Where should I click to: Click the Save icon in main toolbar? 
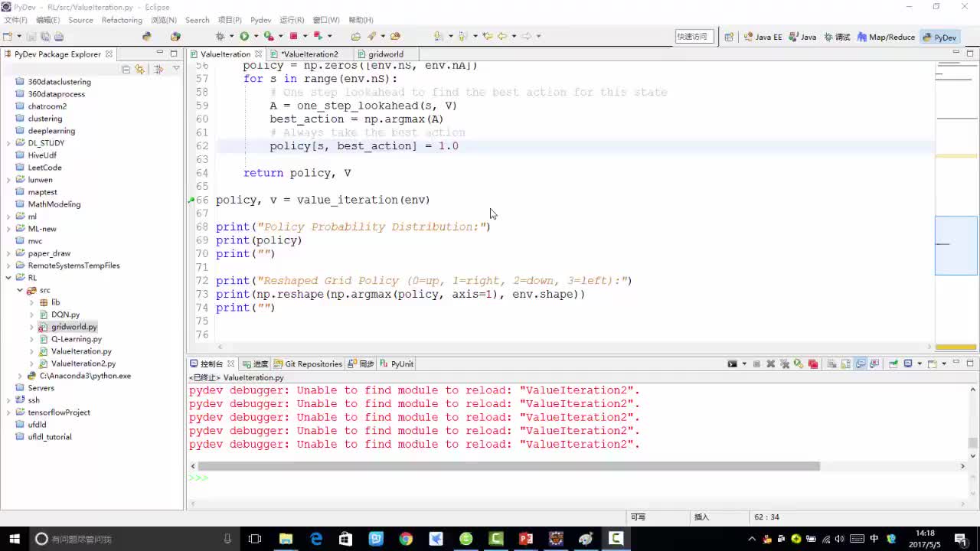pyautogui.click(x=32, y=37)
